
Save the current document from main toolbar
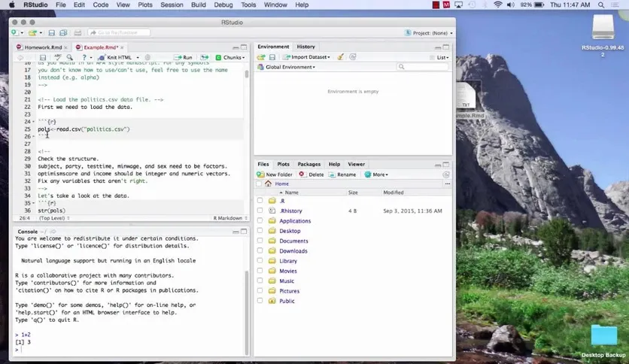click(51, 33)
